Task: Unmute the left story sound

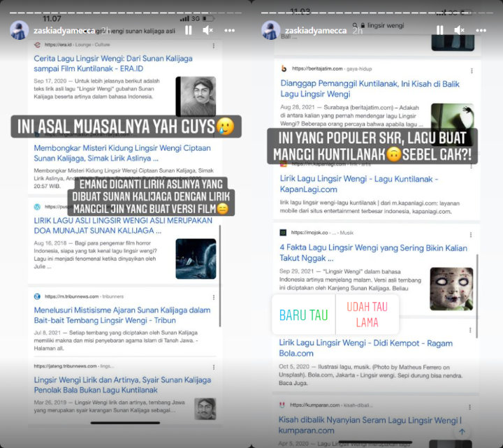Action: point(208,31)
